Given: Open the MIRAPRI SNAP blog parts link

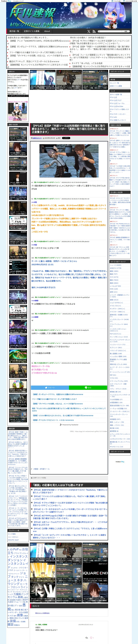Looking at the screenshot, I should click(13, 540).
